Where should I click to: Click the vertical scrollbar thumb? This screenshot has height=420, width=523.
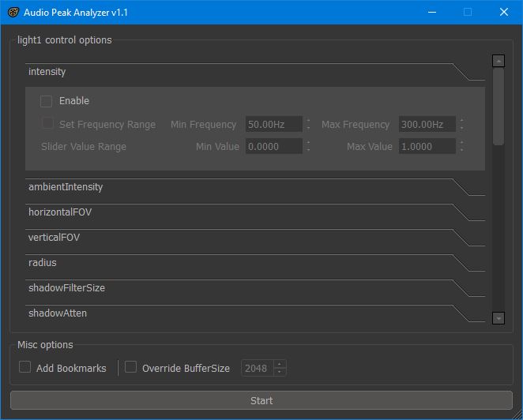coord(498,107)
